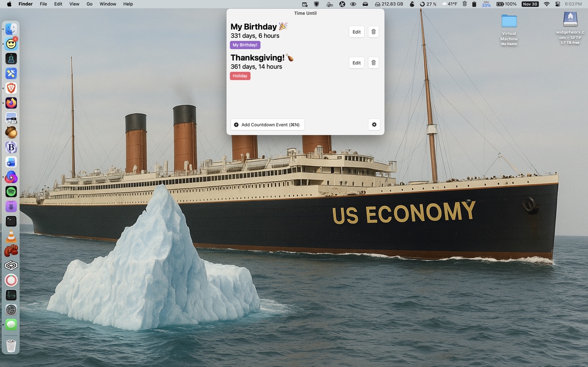The height and width of the screenshot is (367, 588).
Task: Click Add Countdown Event button
Action: pos(268,125)
